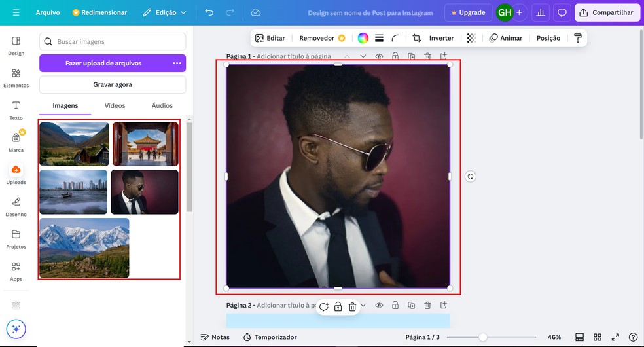The height and width of the screenshot is (347, 644).
Task: Open the Elementos sidebar panel
Action: tap(16, 77)
